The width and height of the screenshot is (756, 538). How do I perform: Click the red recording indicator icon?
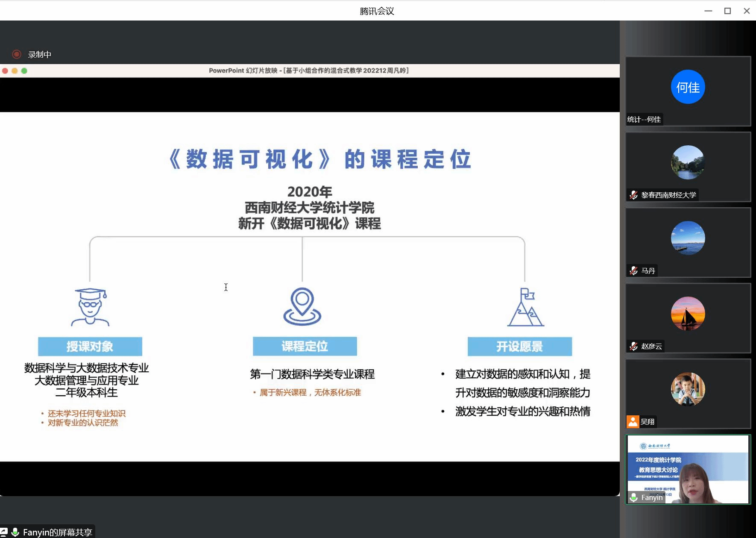[17, 54]
